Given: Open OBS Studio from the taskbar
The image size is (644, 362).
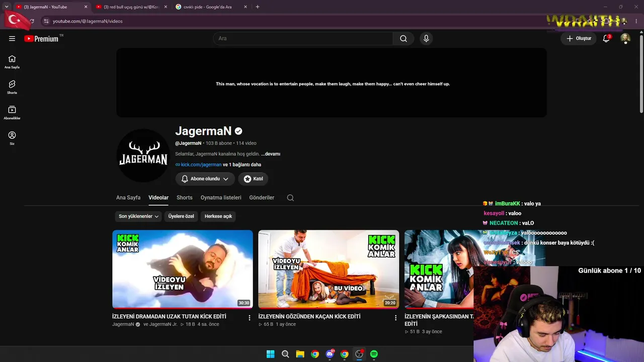Looking at the screenshot, I should (x=359, y=354).
